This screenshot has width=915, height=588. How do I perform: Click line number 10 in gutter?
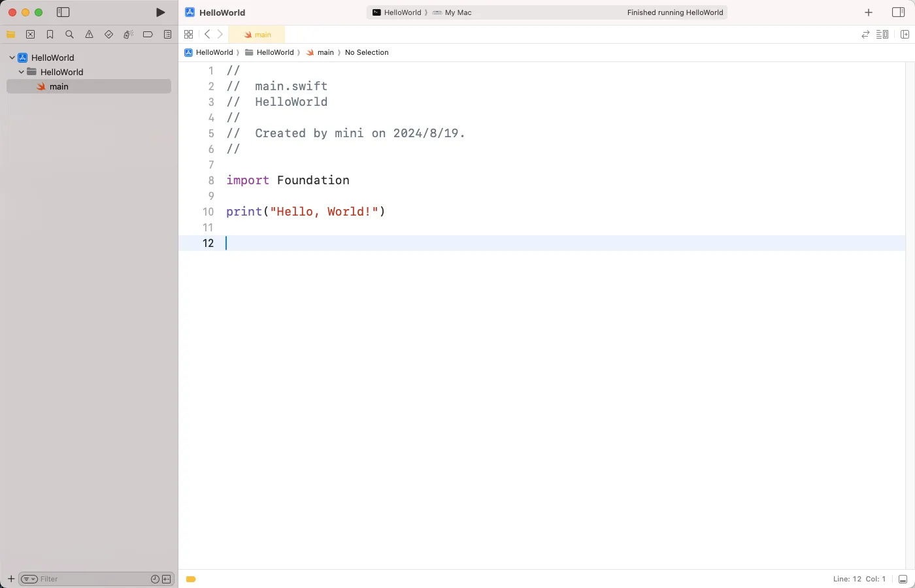(208, 212)
